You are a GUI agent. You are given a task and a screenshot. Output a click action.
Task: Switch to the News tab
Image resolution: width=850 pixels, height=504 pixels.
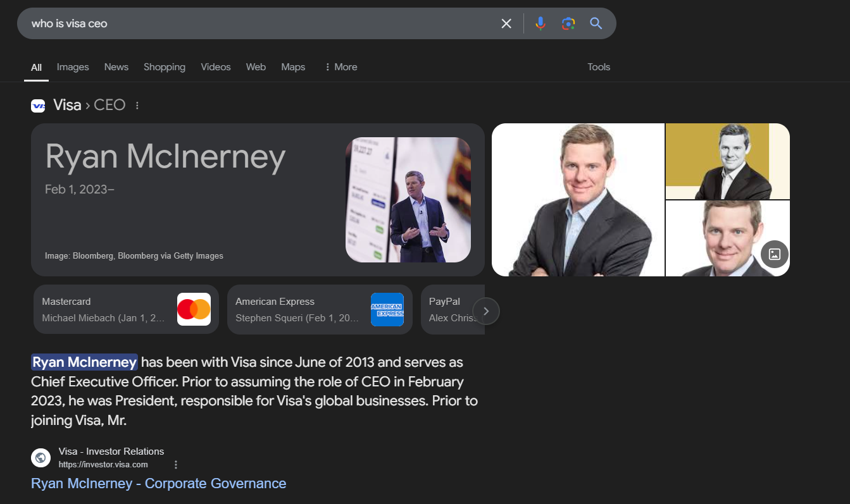116,67
